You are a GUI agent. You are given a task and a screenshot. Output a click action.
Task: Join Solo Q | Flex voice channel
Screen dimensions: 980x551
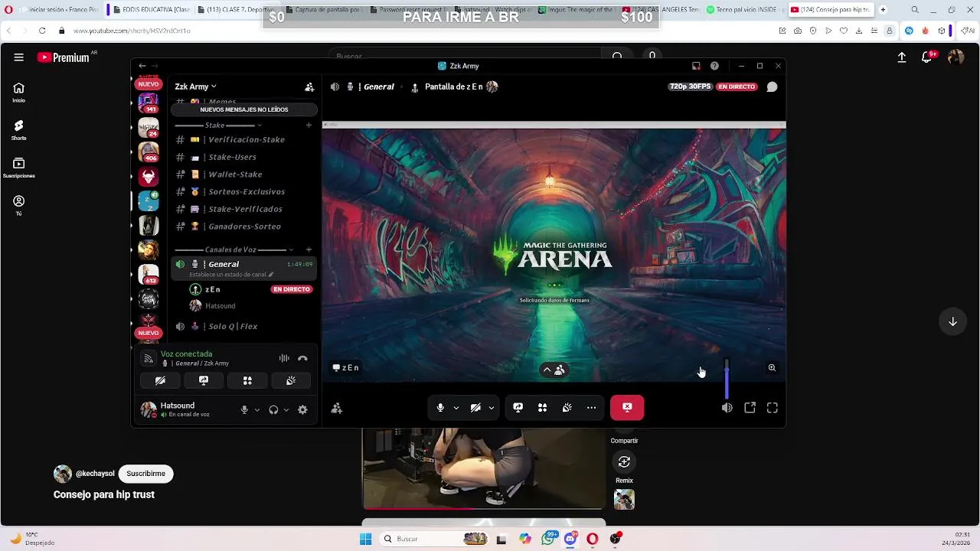point(243,326)
